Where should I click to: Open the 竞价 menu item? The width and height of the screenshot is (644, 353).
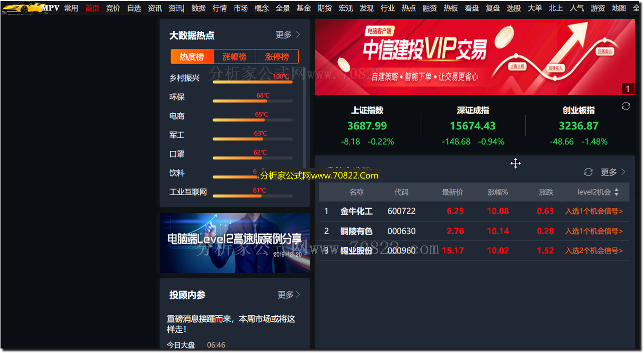[x=113, y=8]
